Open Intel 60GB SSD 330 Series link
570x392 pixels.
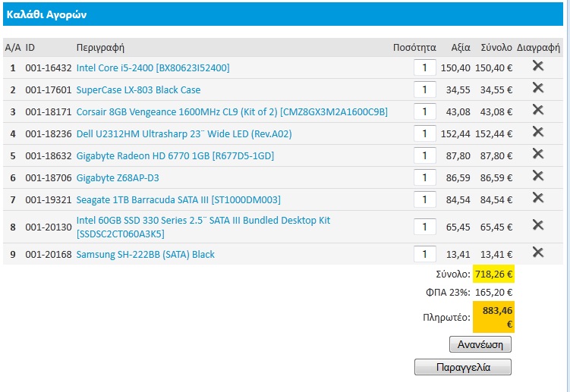203,227
